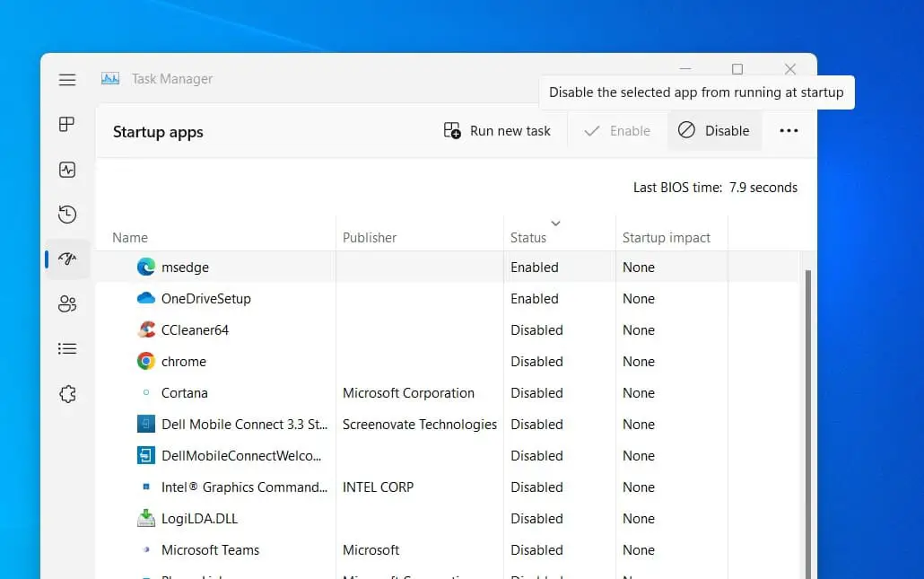Click the Startup impact column header
This screenshot has height=579, width=924.
pos(667,237)
